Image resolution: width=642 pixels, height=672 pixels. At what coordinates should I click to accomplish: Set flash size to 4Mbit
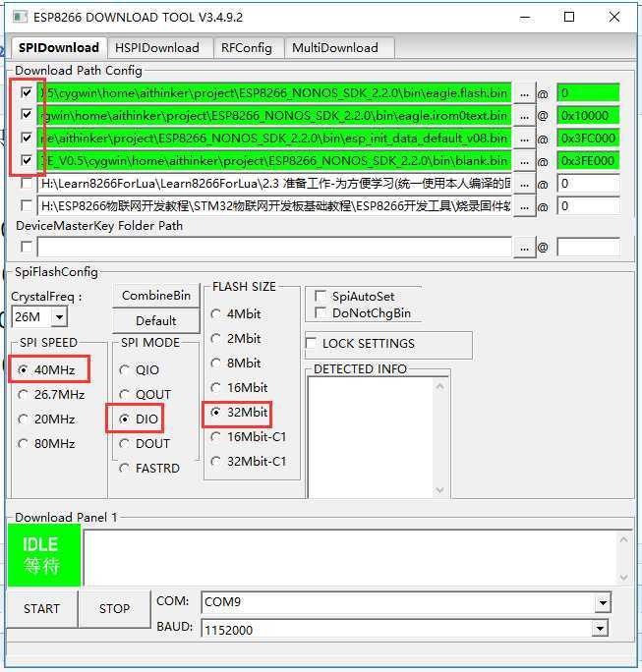coord(236,313)
